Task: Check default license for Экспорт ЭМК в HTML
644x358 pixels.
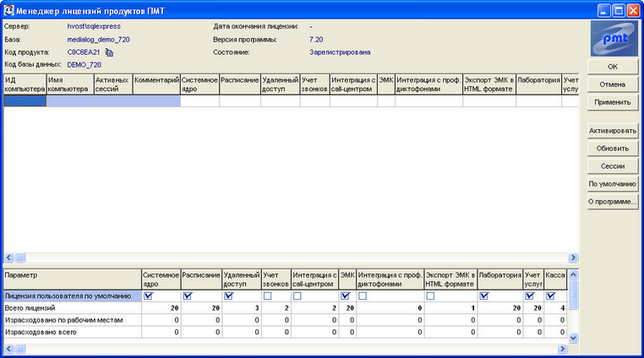Action: pyautogui.click(x=430, y=296)
